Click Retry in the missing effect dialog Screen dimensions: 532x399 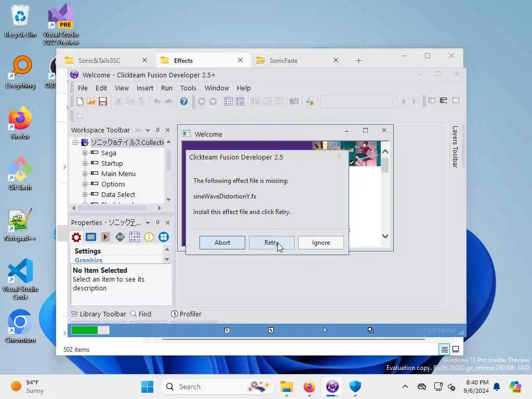pos(271,243)
